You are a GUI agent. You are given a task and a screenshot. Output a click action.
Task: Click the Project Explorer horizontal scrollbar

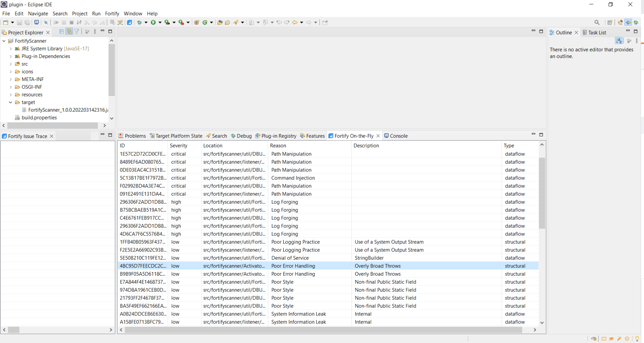pos(53,125)
